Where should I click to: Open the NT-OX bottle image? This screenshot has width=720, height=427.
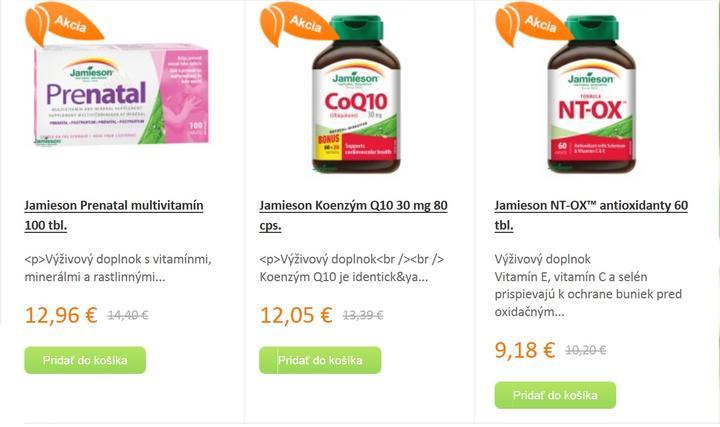click(591, 94)
